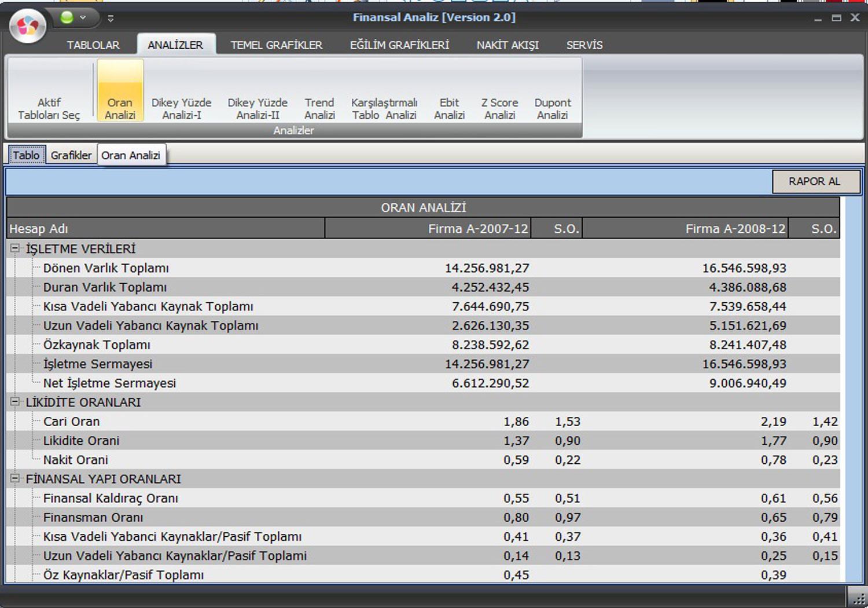Select Uzun Vadeli Yabancı Kaynaklar/Pasif Toplami row
The width and height of the screenshot is (868, 608).
(x=423, y=555)
